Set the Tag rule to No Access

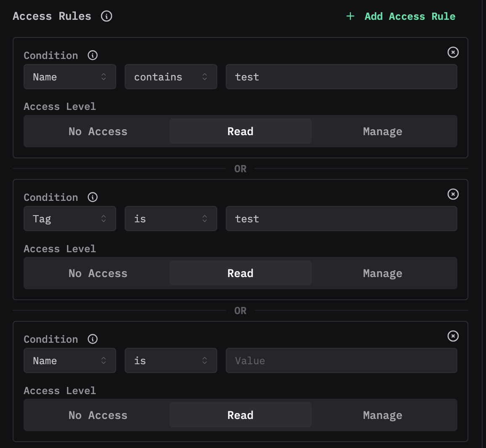point(98,273)
